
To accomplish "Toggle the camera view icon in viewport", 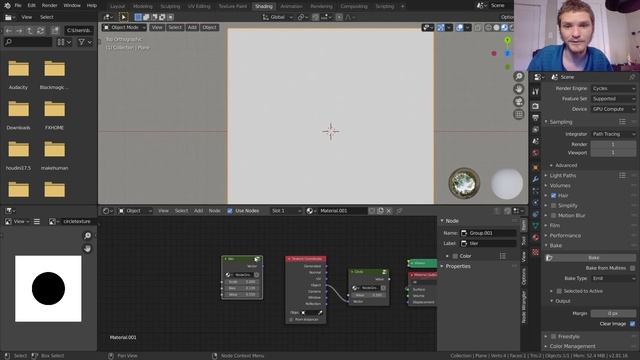I will tap(519, 102).
